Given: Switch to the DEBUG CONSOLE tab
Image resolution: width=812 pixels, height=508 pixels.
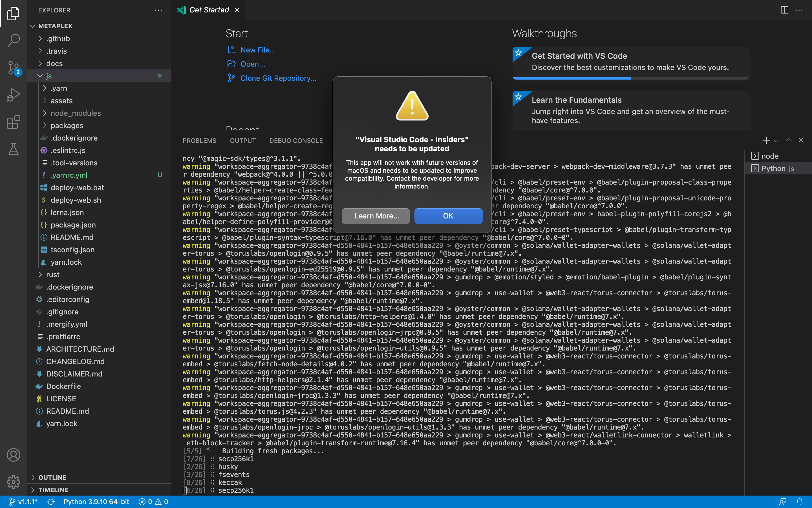Looking at the screenshot, I should click(x=296, y=141).
